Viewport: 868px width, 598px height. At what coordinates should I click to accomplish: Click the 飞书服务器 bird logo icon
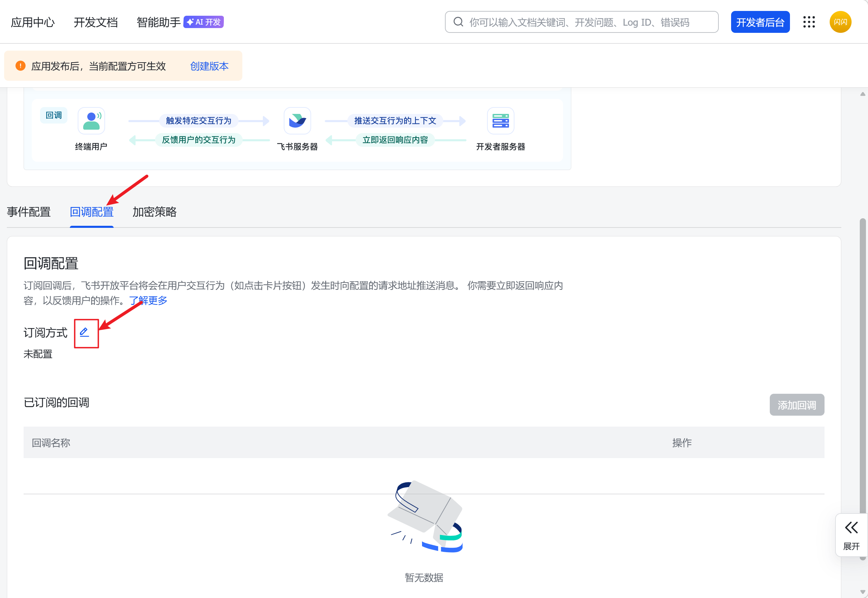point(297,121)
